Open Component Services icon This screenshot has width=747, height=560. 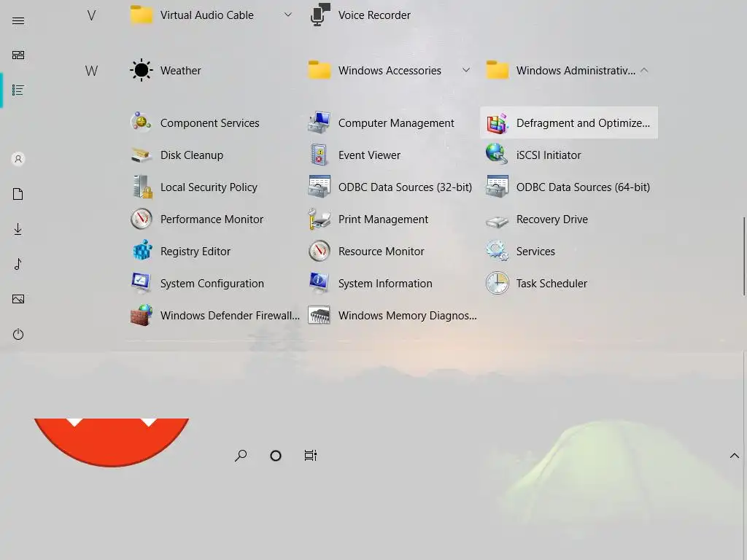pyautogui.click(x=141, y=122)
